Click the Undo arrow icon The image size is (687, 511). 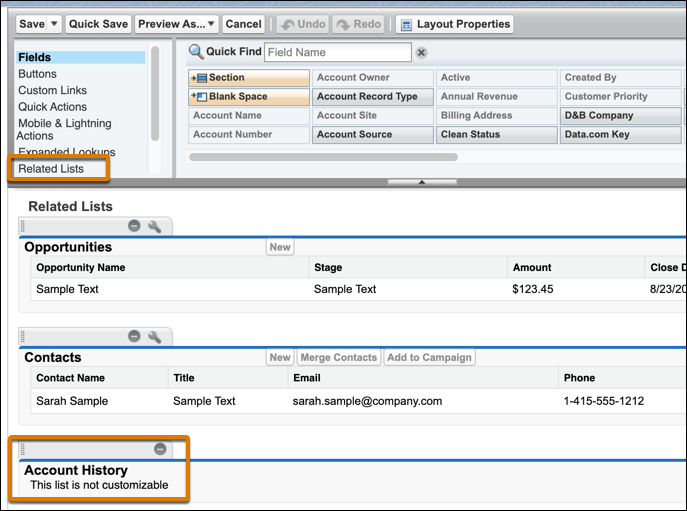[287, 25]
